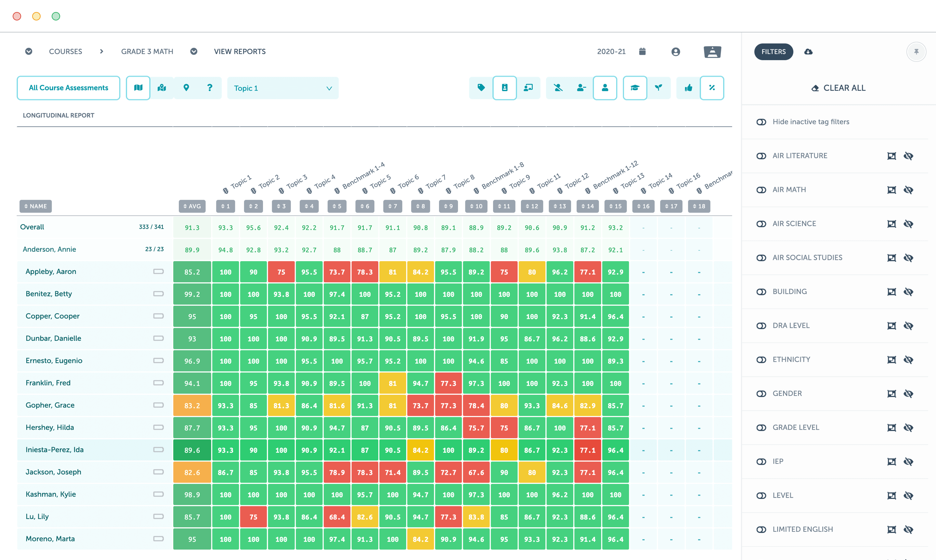Enable the GRADE LEVEL filter toggle
Screen dimensions: 936x560
pyautogui.click(x=761, y=427)
